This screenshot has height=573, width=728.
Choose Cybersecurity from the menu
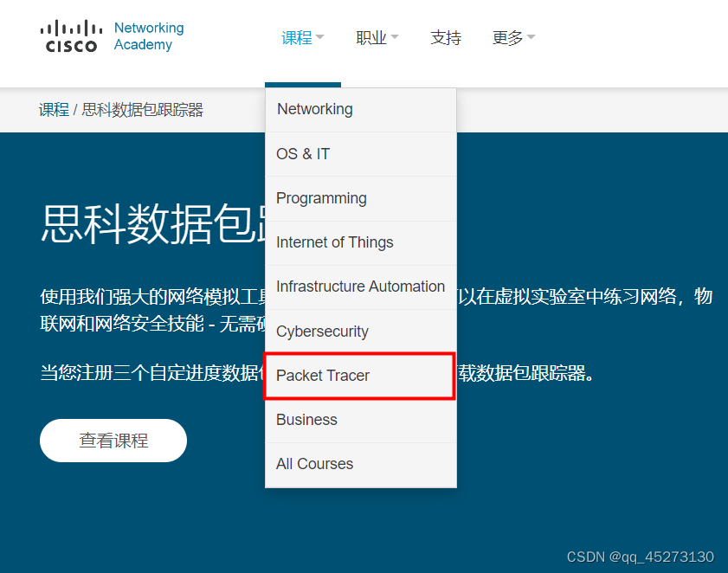[361, 332]
